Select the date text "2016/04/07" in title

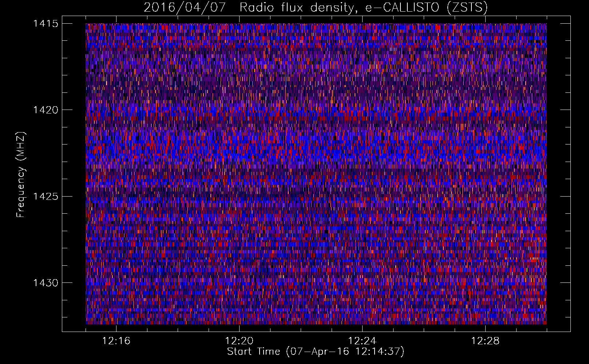(185, 8)
